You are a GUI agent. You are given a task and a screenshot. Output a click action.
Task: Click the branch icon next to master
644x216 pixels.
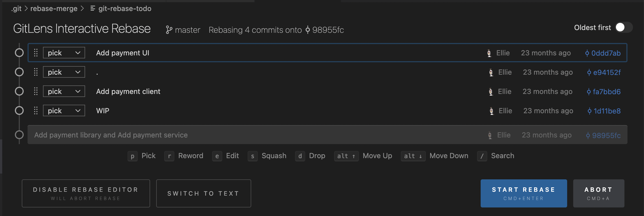click(169, 29)
